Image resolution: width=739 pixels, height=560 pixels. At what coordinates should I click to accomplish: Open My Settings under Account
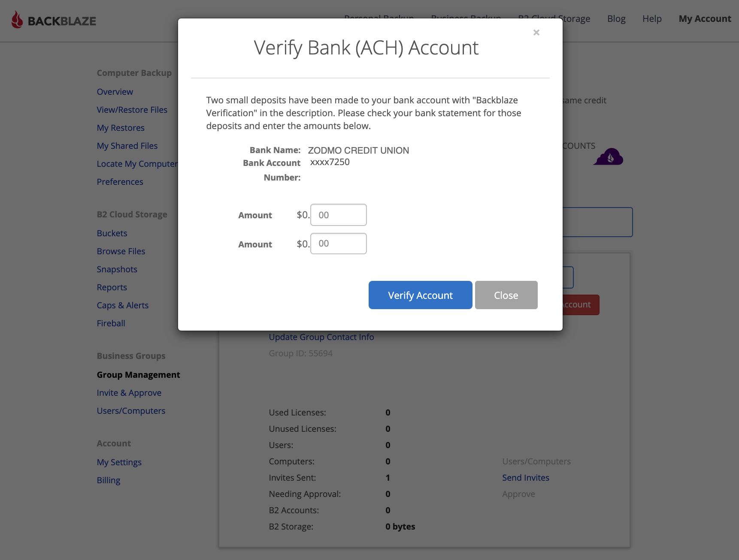[x=119, y=462]
